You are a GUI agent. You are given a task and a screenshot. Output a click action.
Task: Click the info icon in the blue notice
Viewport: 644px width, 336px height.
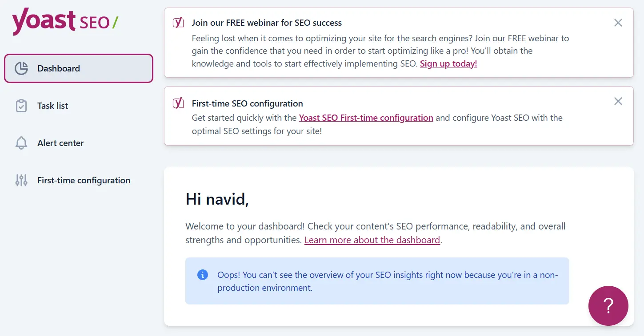click(x=203, y=275)
